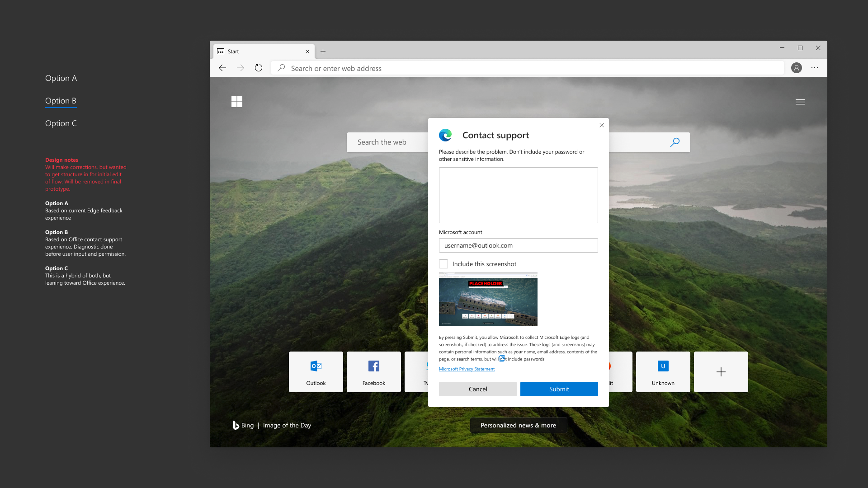Screen dimensions: 868x488
Task: Open a new tab with plus icon
Action: pos(323,51)
